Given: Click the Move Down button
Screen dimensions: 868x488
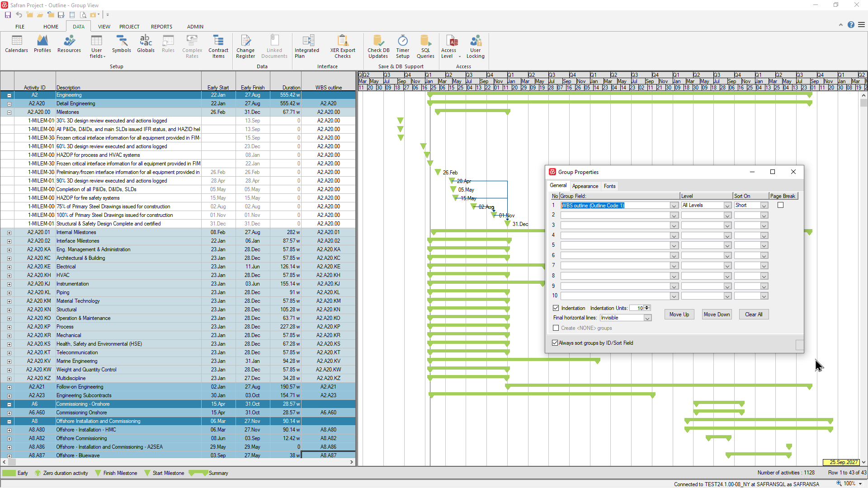Looking at the screenshot, I should tap(717, 314).
